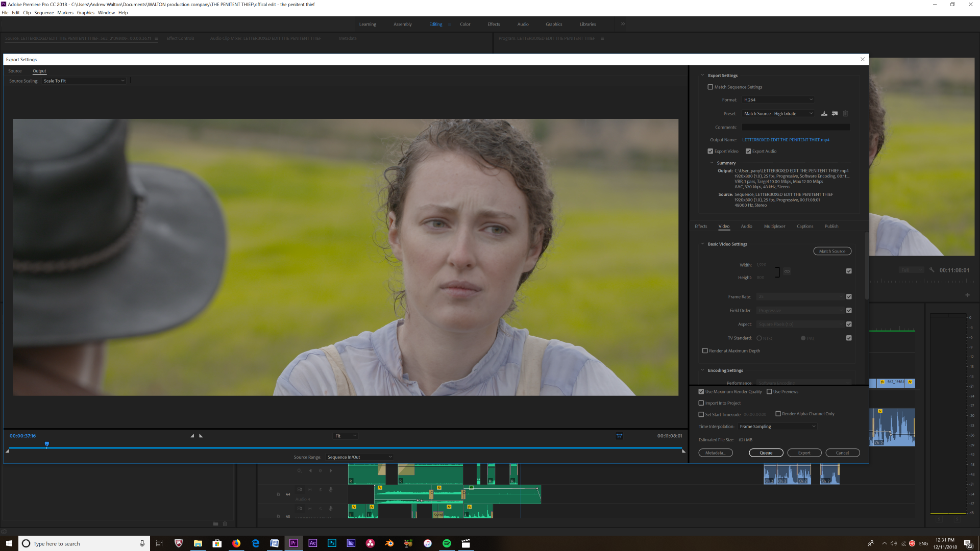The image size is (980, 551).
Task: Toggle the Frame Rate match source checkbox
Action: [849, 296]
